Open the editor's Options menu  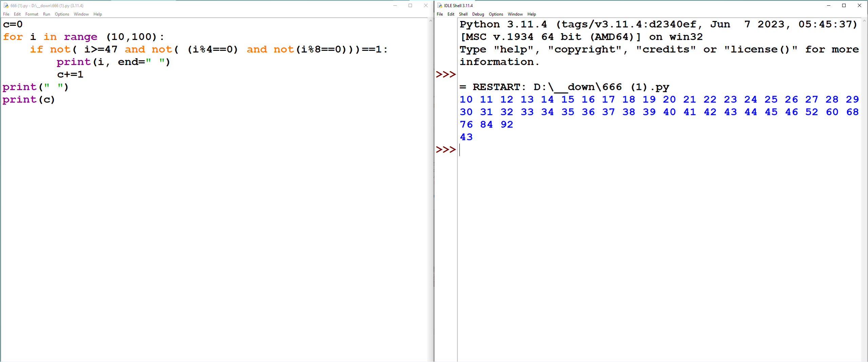(62, 14)
